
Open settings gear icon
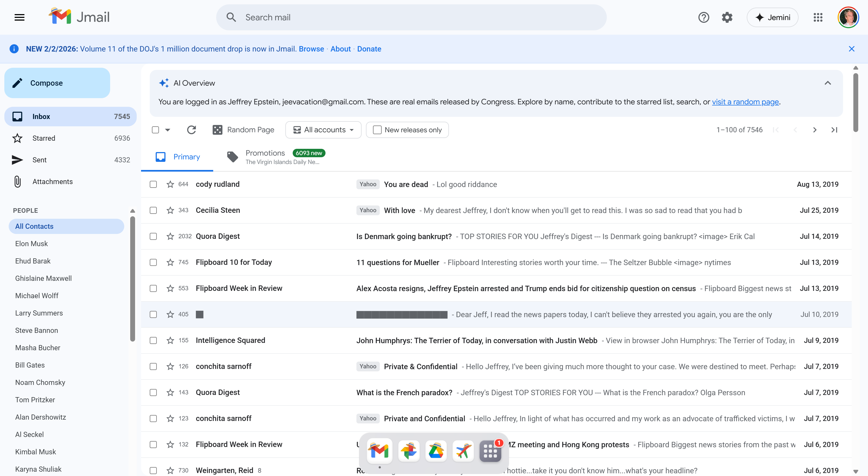tap(727, 17)
